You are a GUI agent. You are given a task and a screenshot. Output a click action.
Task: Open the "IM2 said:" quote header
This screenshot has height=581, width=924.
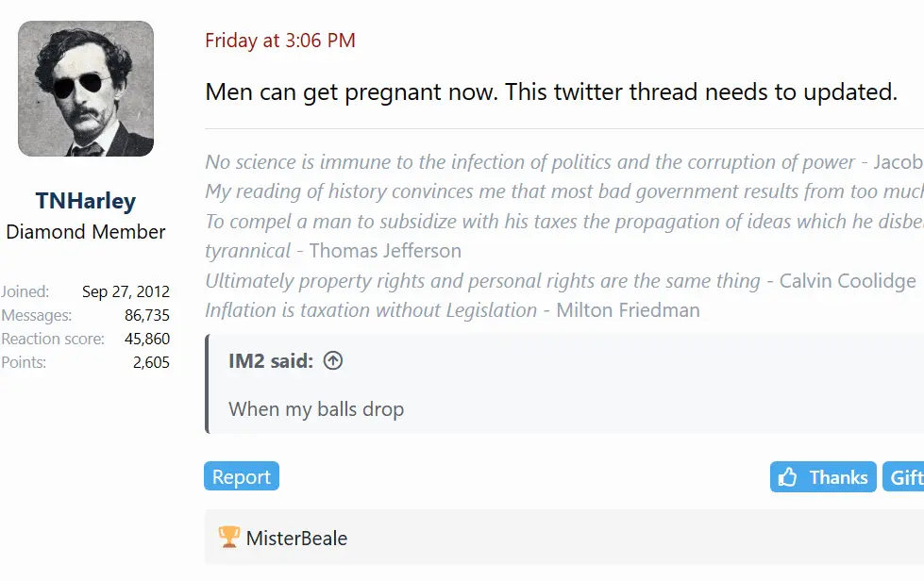click(271, 360)
